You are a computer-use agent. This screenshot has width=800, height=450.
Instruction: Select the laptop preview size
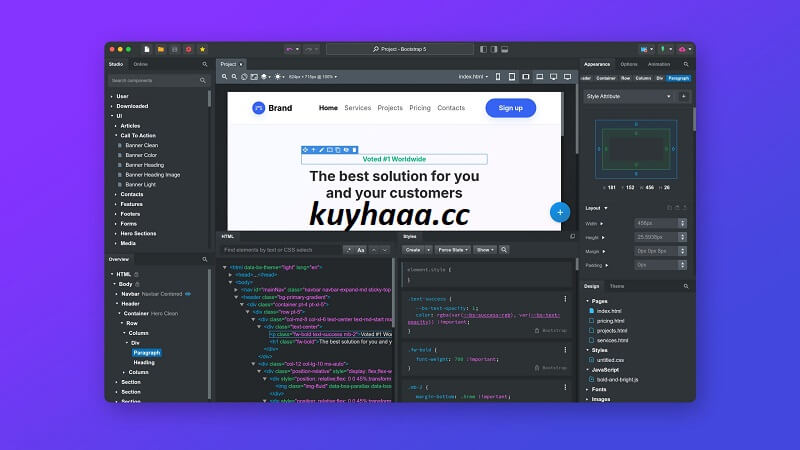[539, 77]
